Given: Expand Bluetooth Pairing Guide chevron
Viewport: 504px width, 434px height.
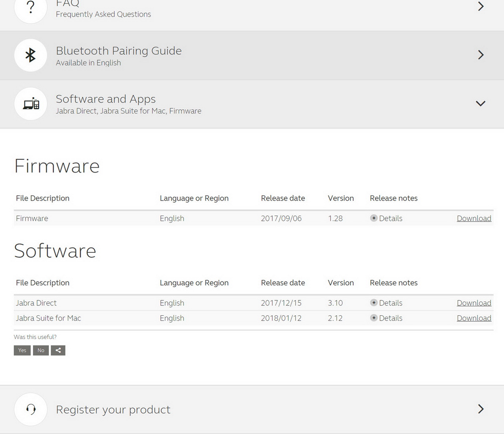Looking at the screenshot, I should tap(480, 55).
